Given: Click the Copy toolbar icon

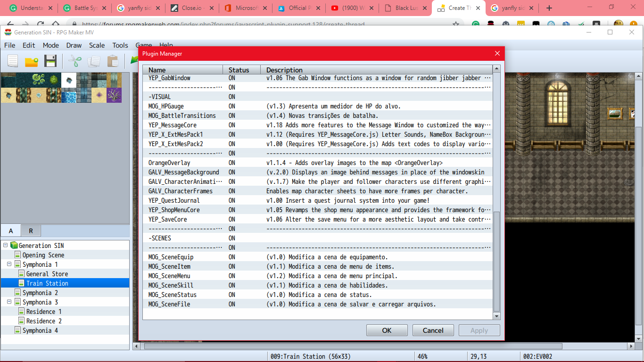Looking at the screenshot, I should [x=94, y=61].
